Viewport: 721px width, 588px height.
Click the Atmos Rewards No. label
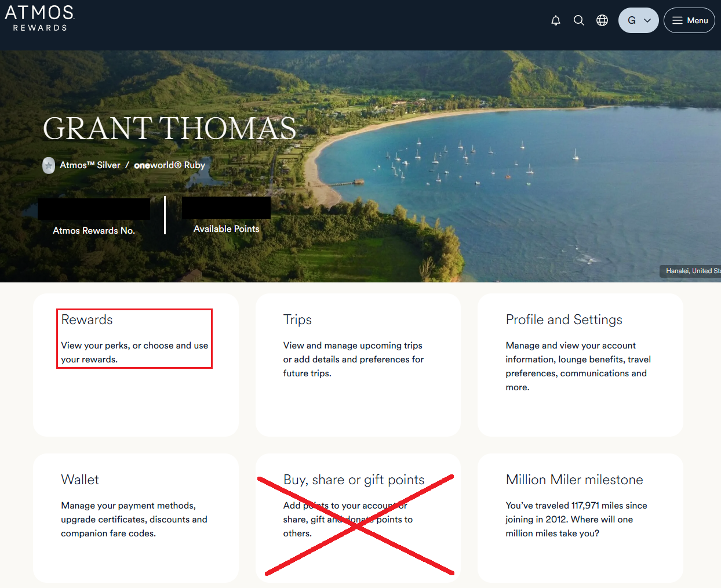click(94, 230)
